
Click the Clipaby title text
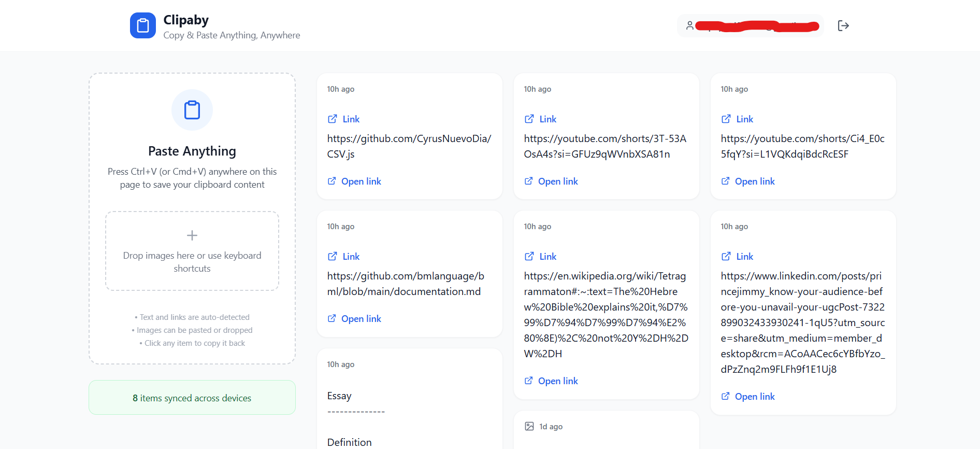[186, 20]
